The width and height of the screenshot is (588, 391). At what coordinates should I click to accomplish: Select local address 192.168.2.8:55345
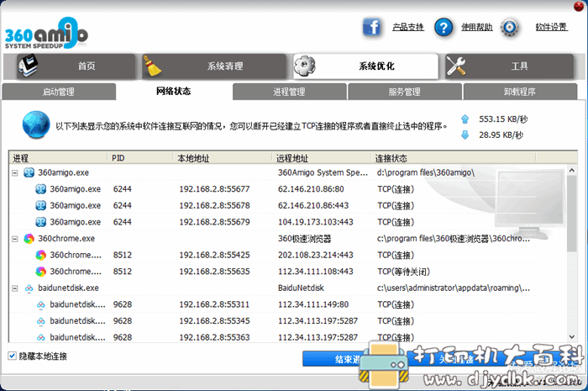(x=214, y=321)
